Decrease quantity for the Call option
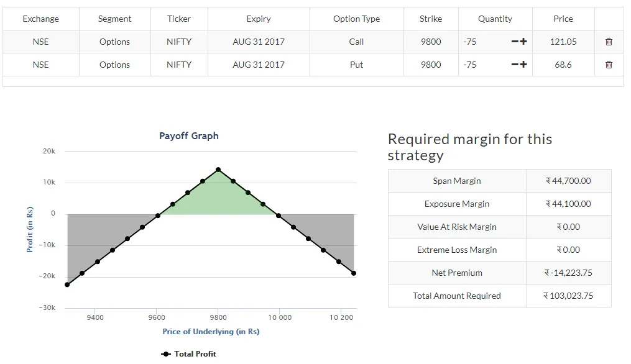 coord(515,42)
